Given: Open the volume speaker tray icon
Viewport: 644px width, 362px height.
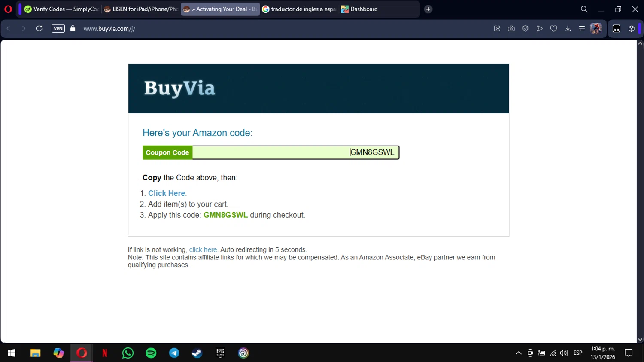Looking at the screenshot, I should point(564,353).
